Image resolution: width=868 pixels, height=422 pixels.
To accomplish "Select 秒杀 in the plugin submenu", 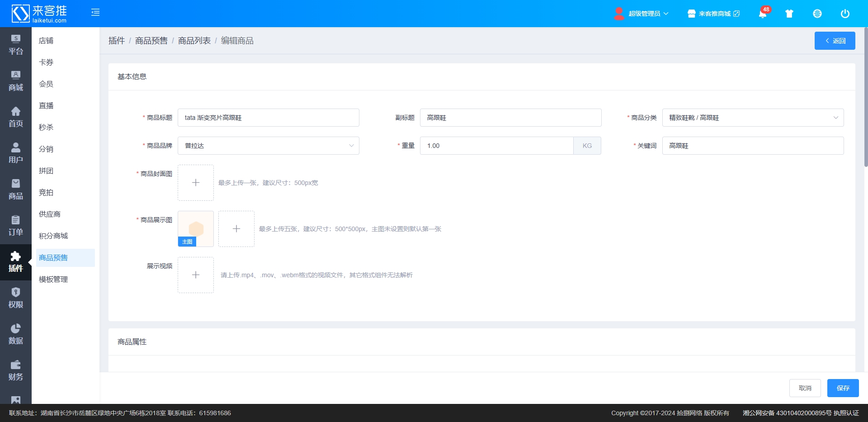I will (46, 128).
